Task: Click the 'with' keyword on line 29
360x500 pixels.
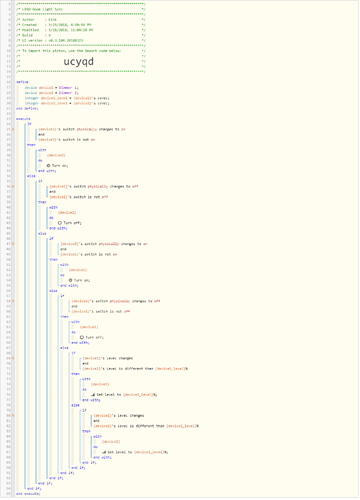Action: pyautogui.click(x=42, y=150)
